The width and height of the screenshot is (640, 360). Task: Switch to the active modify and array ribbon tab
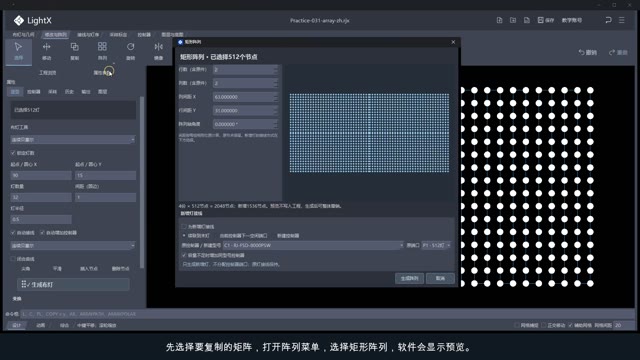coord(56,35)
